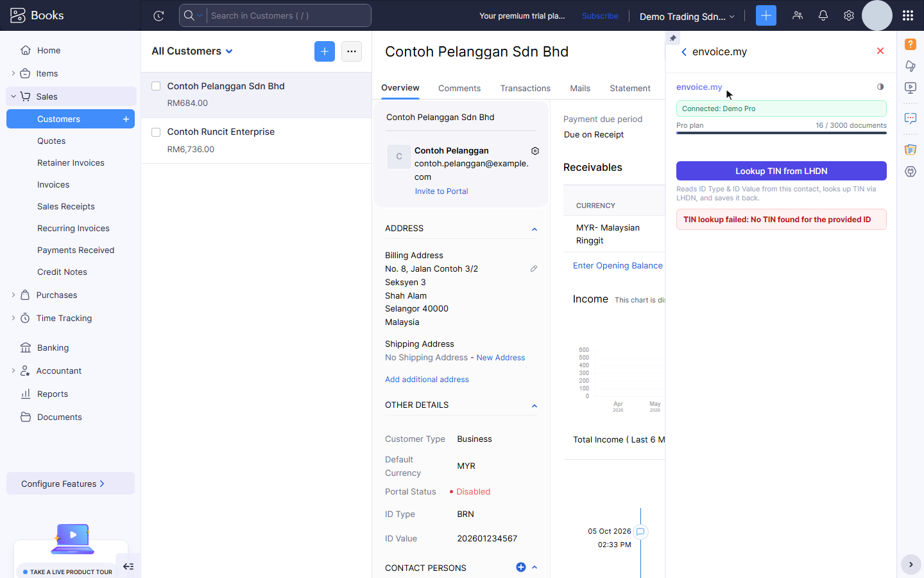Collapse the OTHER DETAILS section

pos(535,406)
